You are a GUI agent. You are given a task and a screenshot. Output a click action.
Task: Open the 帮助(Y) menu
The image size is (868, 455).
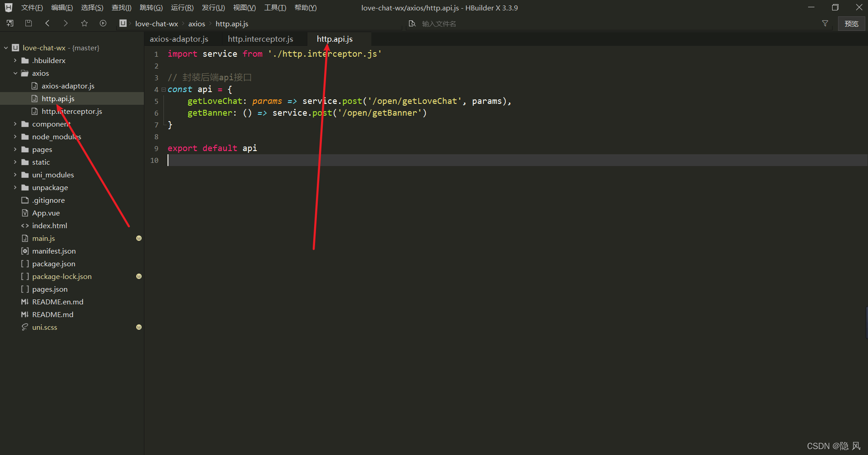coord(306,8)
